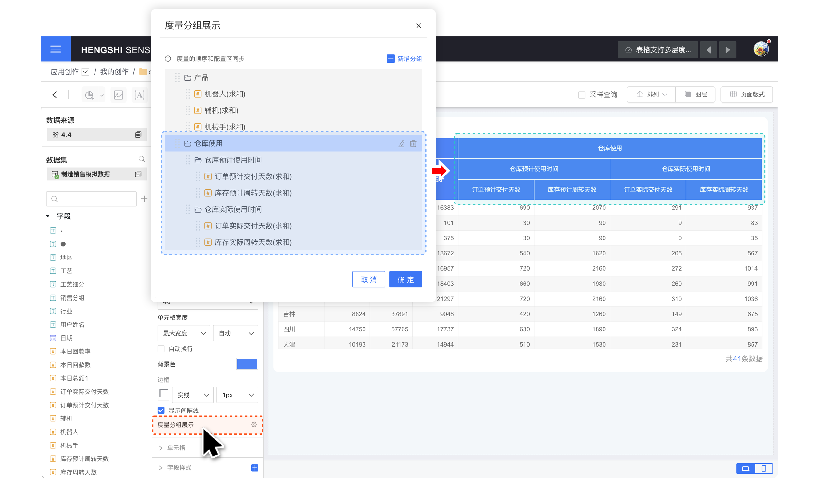This screenshot has width=819, height=504.
Task: Click the blue 背景色 swatch
Action: click(x=247, y=364)
